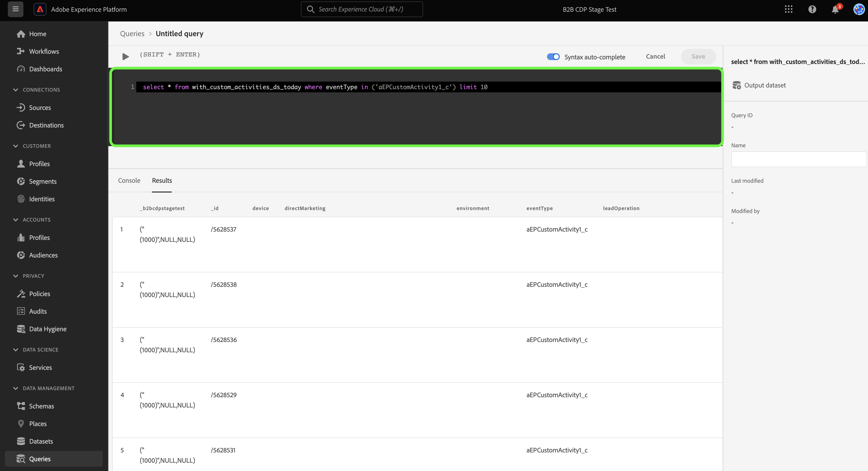Image resolution: width=868 pixels, height=471 pixels.
Task: Click the Cancel button
Action: (655, 56)
